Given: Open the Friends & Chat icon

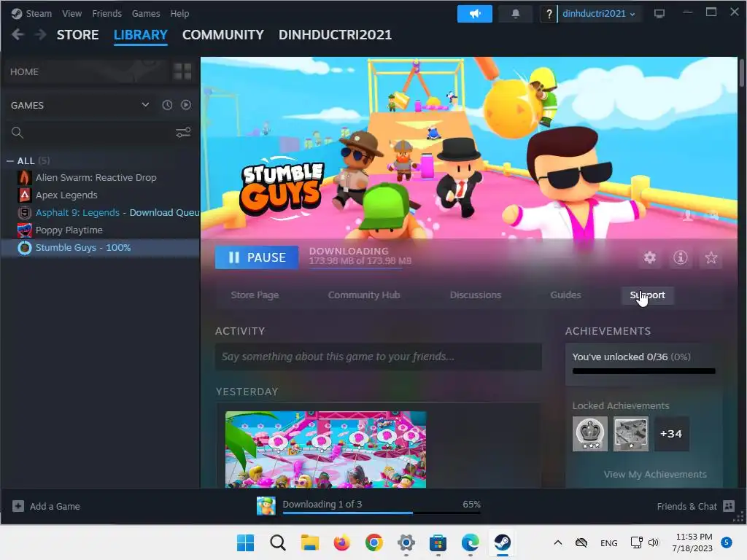Looking at the screenshot, I should (x=729, y=506).
